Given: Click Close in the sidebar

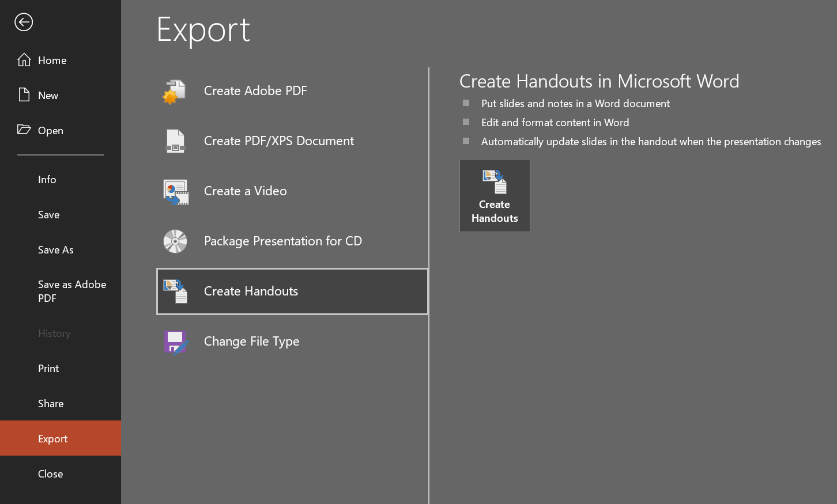Looking at the screenshot, I should tap(50, 473).
